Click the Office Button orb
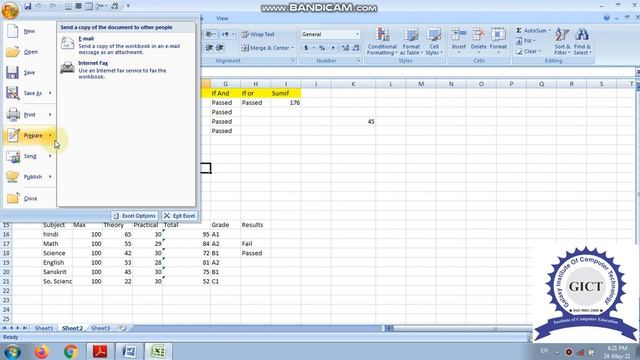The width and height of the screenshot is (640, 360). 10,9
